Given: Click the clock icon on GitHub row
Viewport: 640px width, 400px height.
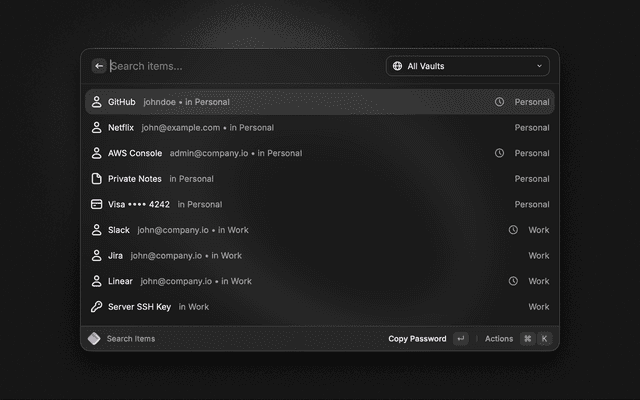Looking at the screenshot, I should pyautogui.click(x=499, y=102).
